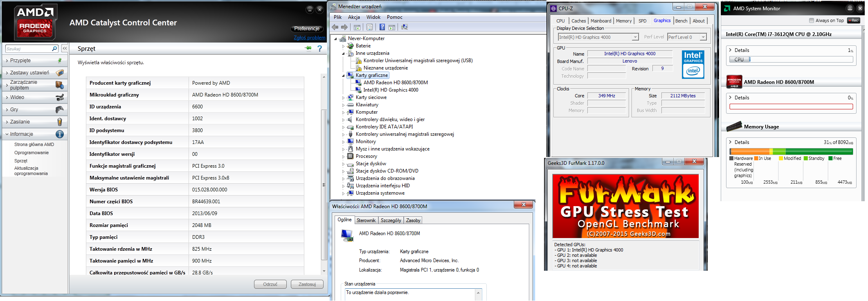Screen dimensions: 868x301
Task: Click the AMD logo in the System Monitor title bar
Action: pyautogui.click(x=727, y=8)
